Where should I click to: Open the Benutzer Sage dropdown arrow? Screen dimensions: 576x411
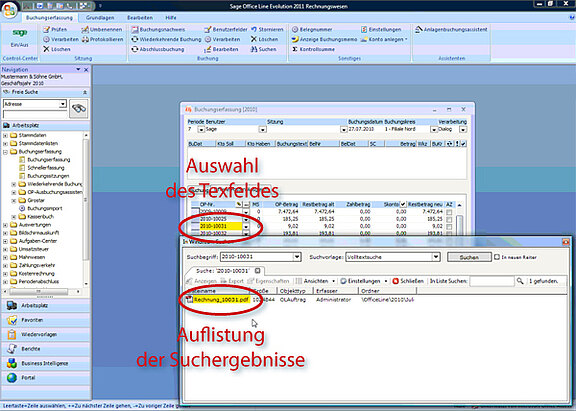(x=262, y=130)
